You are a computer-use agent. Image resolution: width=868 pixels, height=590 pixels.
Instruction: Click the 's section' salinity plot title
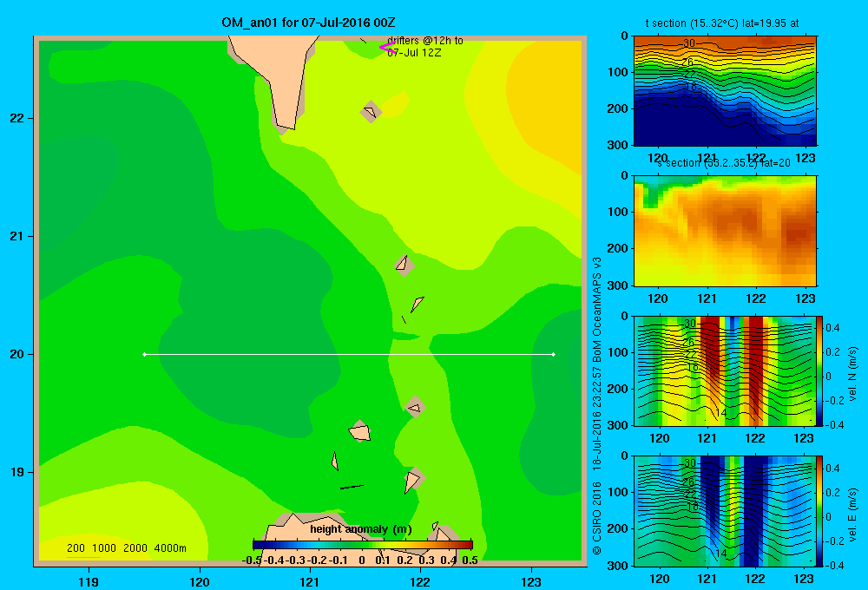pyautogui.click(x=724, y=163)
